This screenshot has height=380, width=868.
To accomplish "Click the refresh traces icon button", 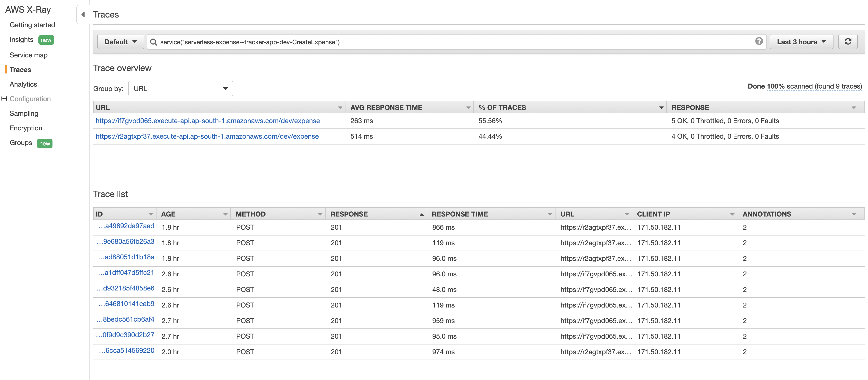I will (848, 42).
